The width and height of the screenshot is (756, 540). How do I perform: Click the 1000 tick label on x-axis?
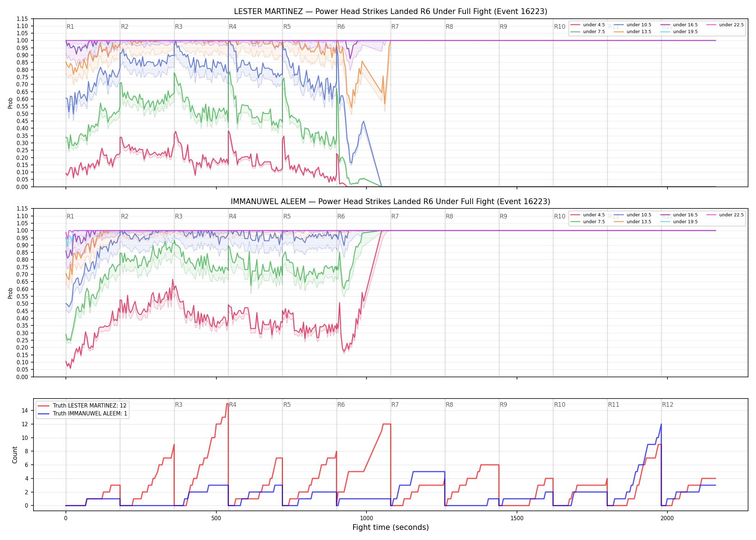click(x=366, y=518)
